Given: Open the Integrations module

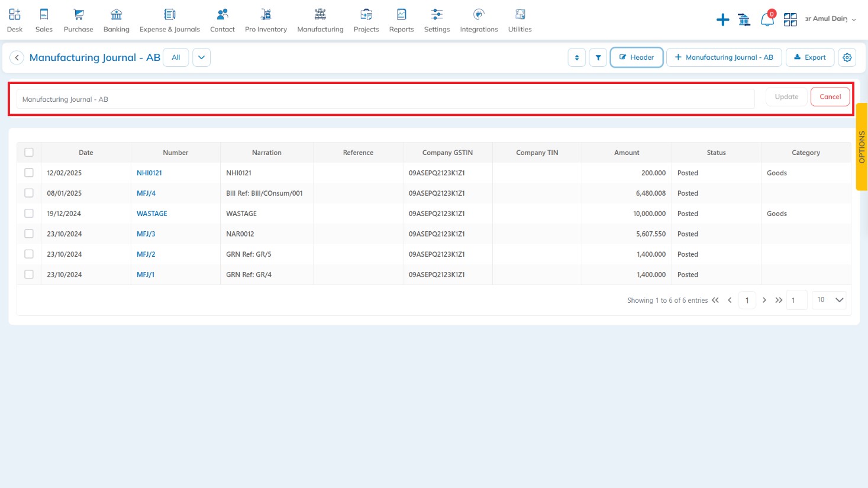Looking at the screenshot, I should click(x=479, y=20).
